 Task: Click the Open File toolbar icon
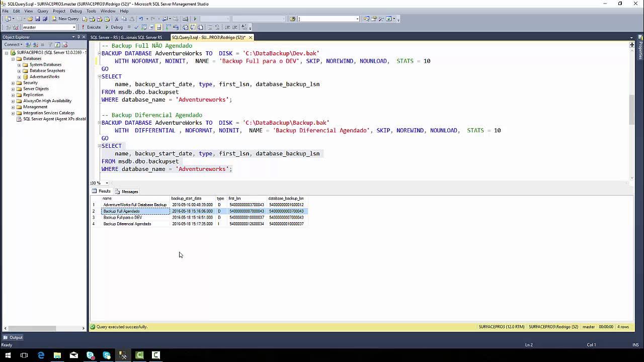pos(30,19)
